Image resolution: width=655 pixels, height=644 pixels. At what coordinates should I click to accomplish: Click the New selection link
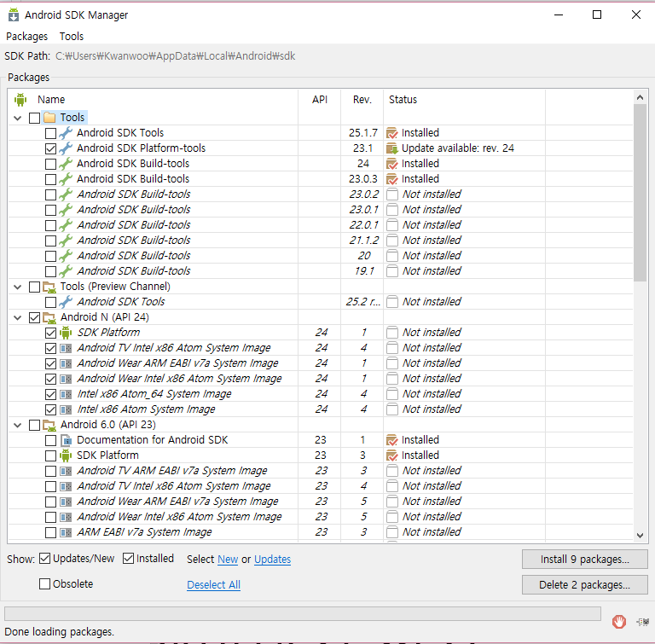[228, 560]
